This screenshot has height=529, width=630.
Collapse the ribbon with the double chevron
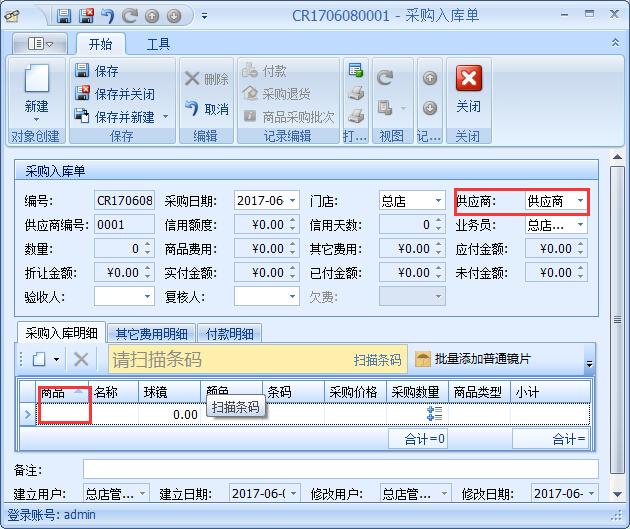tap(615, 42)
